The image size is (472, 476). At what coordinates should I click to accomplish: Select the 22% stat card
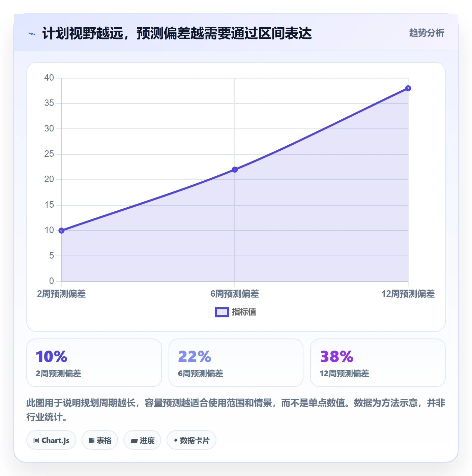pyautogui.click(x=236, y=363)
